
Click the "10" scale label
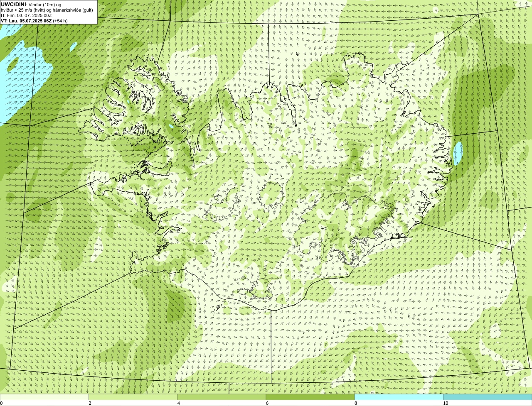[446, 403]
